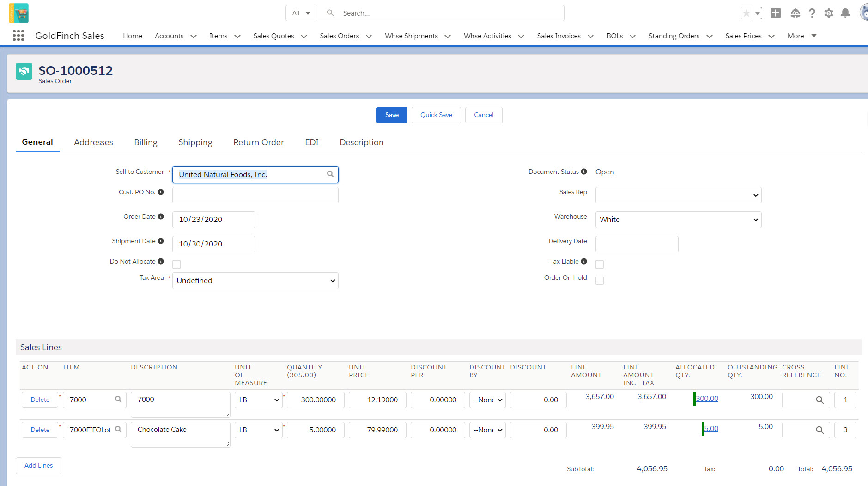Viewport: 868px width, 486px height.
Task: Click the notifications bell icon
Action: click(845, 13)
